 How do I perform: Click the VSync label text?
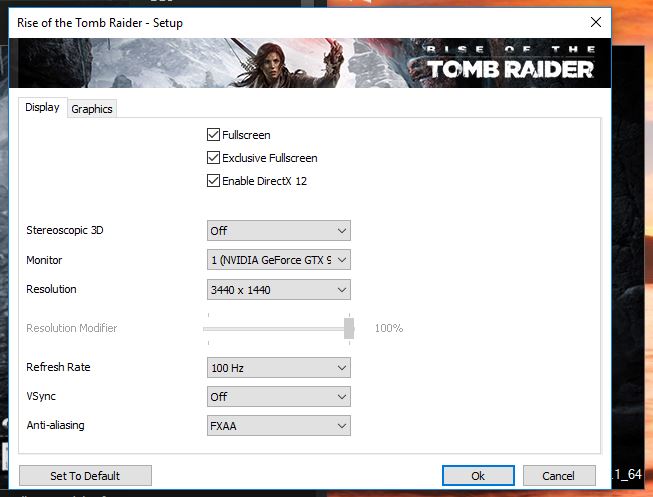(41, 396)
